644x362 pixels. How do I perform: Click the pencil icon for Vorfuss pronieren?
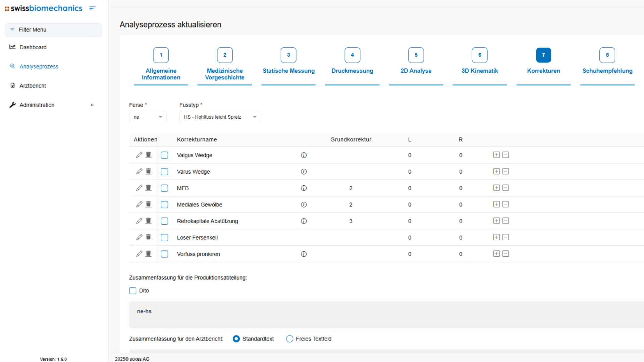point(139,254)
